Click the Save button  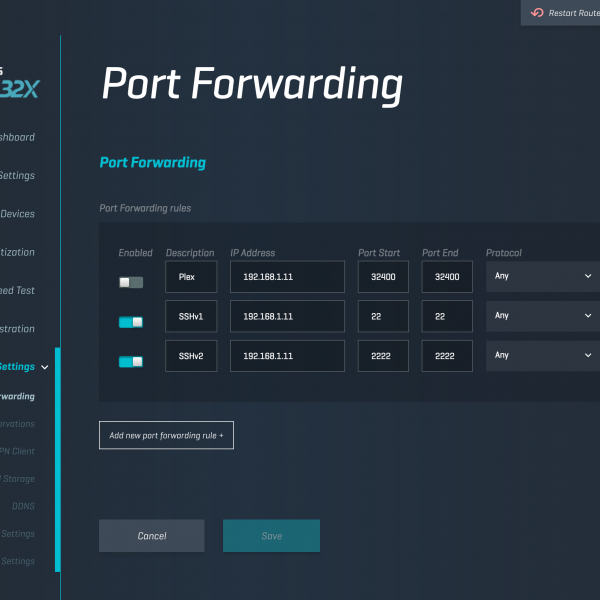coord(271,536)
